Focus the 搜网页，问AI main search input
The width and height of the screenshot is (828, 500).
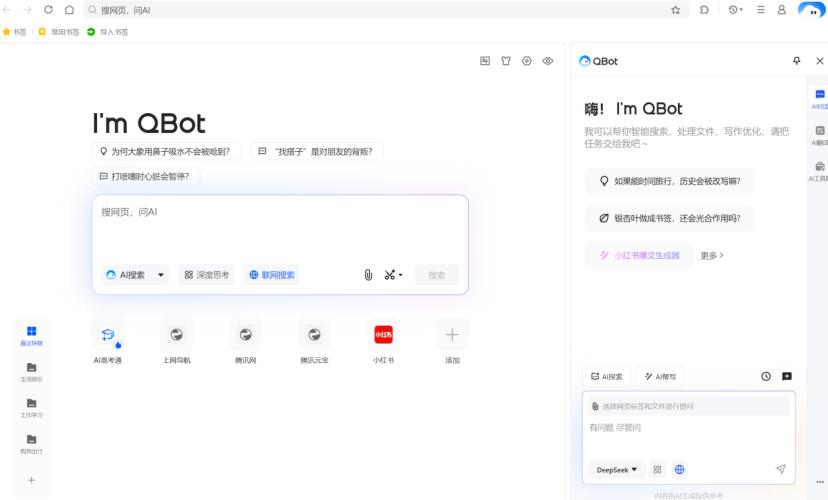(x=280, y=227)
